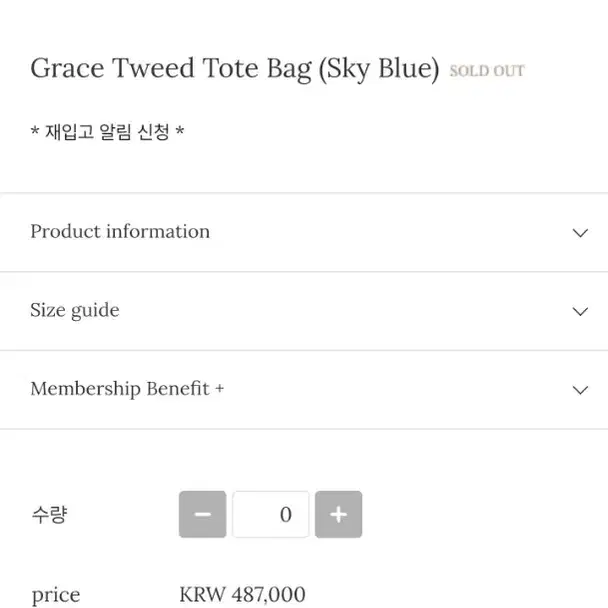Viewport: 608px width, 608px height.
Task: Click the 수량 quantity label
Action: pyautogui.click(x=49, y=515)
